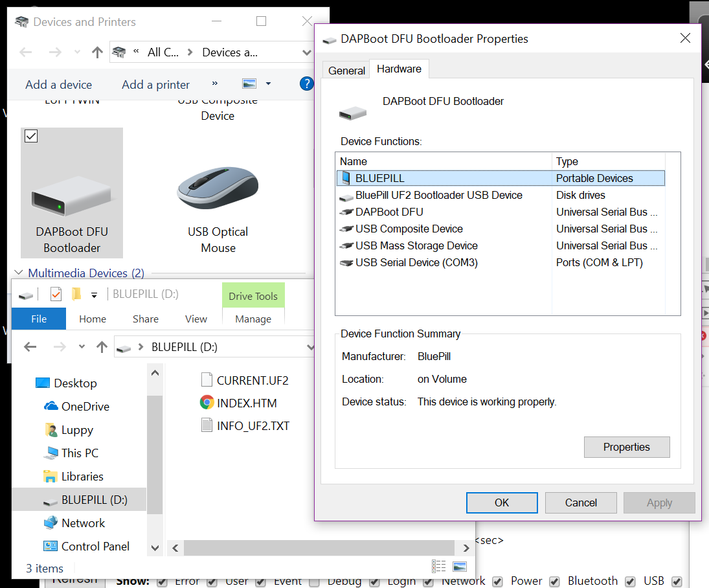
Task: Open view options dropdown arrow in Devices toolbar
Action: pos(268,84)
